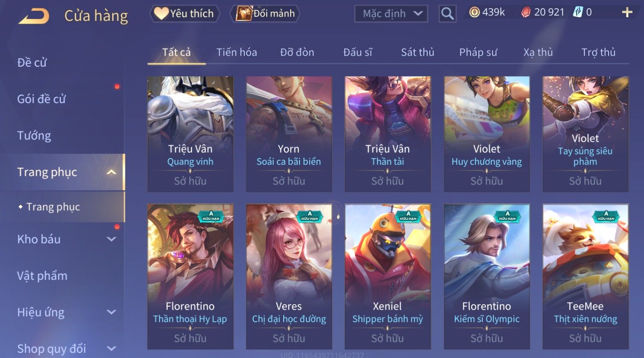Select Yorn Soái ca bãi biển skin card

coord(289,134)
